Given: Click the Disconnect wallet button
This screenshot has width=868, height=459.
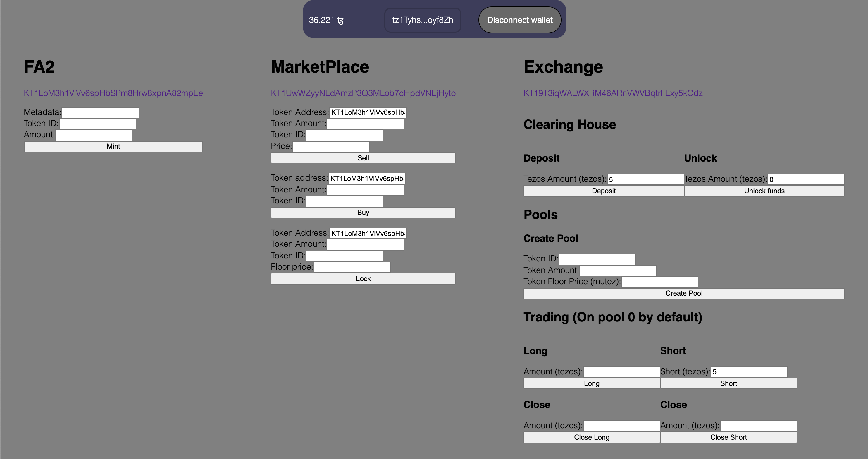Looking at the screenshot, I should 520,20.
